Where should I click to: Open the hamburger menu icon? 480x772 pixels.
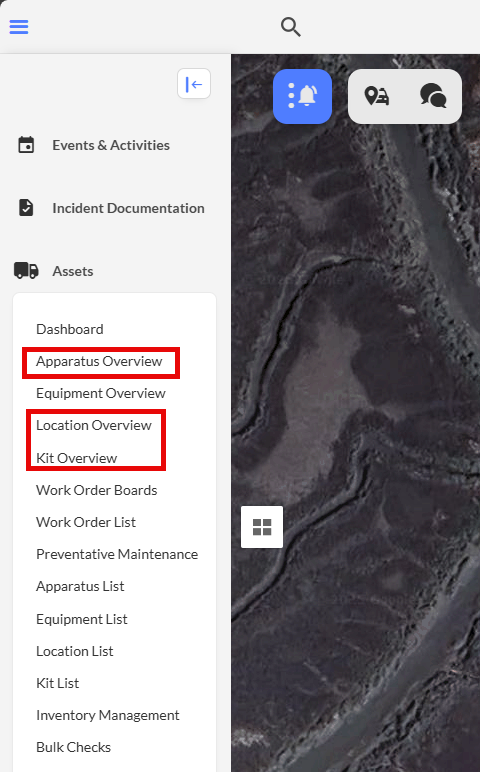point(19,27)
